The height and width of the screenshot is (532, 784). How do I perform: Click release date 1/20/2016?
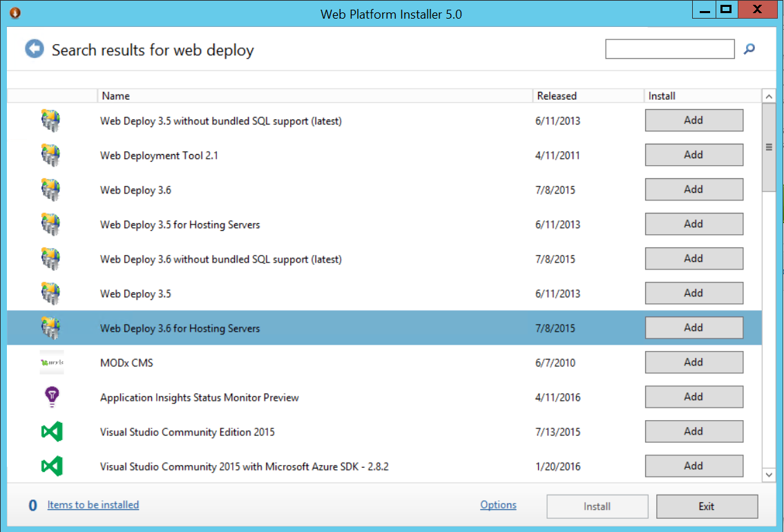pos(558,466)
